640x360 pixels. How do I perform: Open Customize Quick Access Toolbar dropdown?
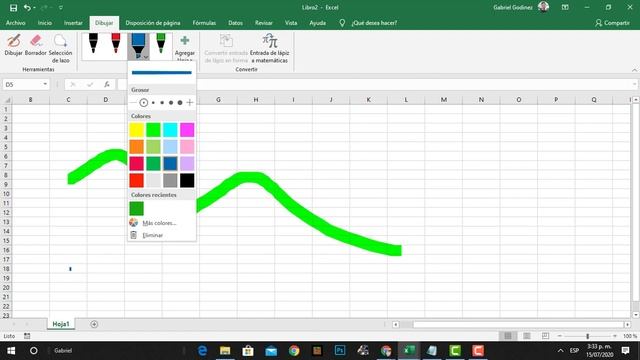(61, 8)
